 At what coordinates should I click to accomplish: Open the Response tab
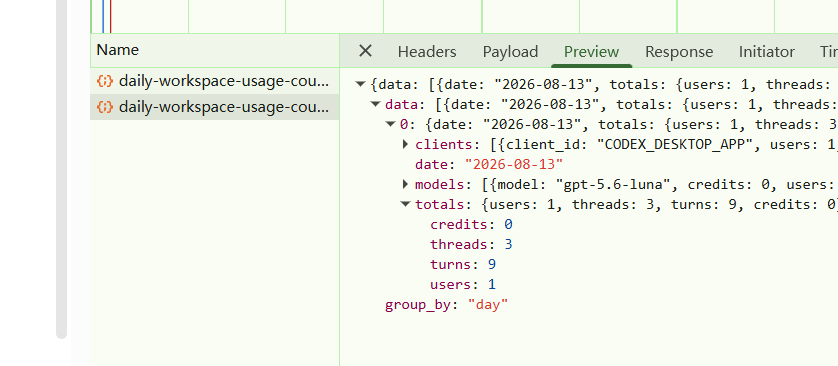pyautogui.click(x=679, y=52)
